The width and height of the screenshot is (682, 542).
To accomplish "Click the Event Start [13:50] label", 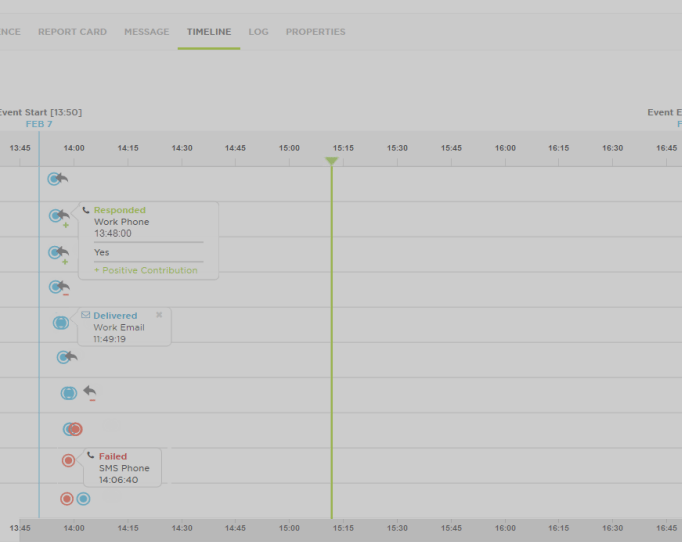I will (40, 112).
